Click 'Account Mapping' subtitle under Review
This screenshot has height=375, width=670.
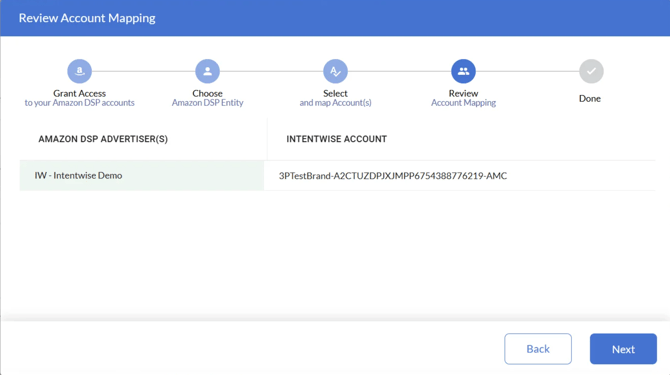tap(463, 103)
